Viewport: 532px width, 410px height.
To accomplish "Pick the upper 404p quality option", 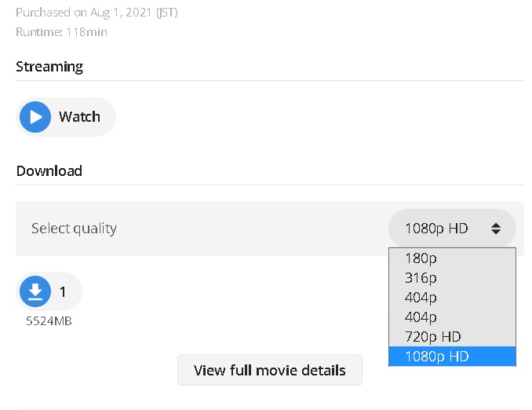I will [x=452, y=298].
